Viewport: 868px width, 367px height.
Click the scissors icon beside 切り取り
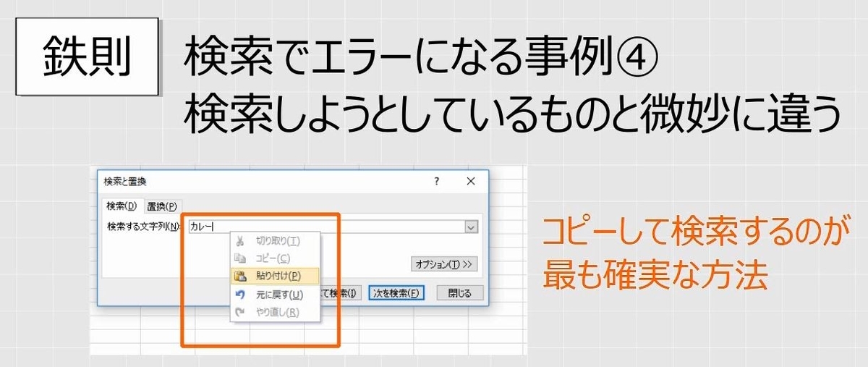[x=240, y=241]
